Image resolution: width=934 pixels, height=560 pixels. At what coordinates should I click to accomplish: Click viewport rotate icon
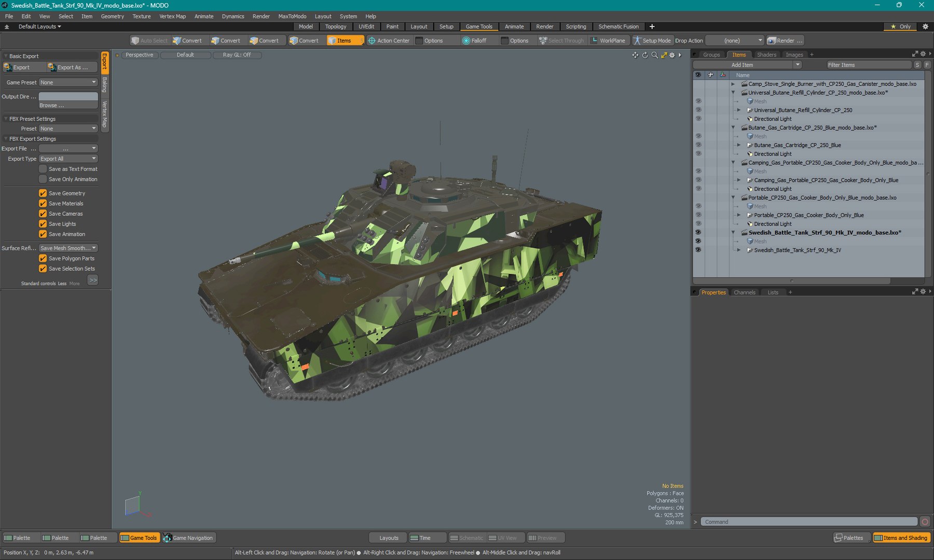click(x=645, y=55)
